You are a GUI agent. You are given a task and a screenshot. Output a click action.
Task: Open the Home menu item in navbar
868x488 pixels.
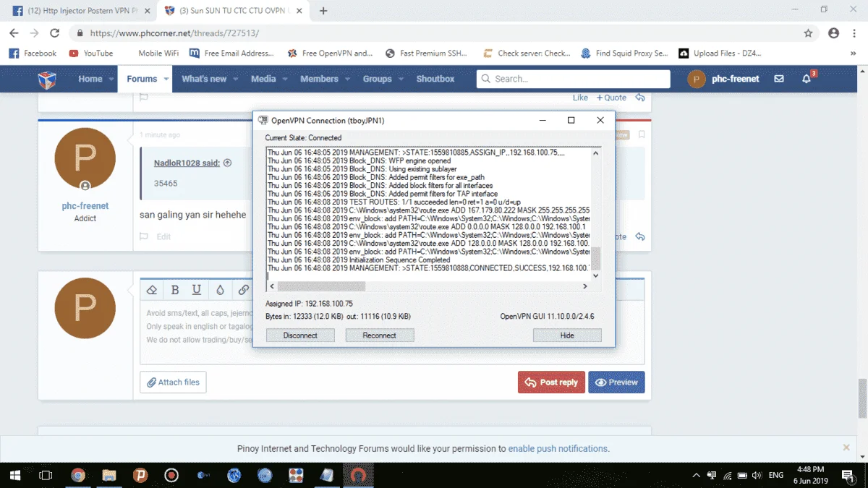click(x=90, y=79)
